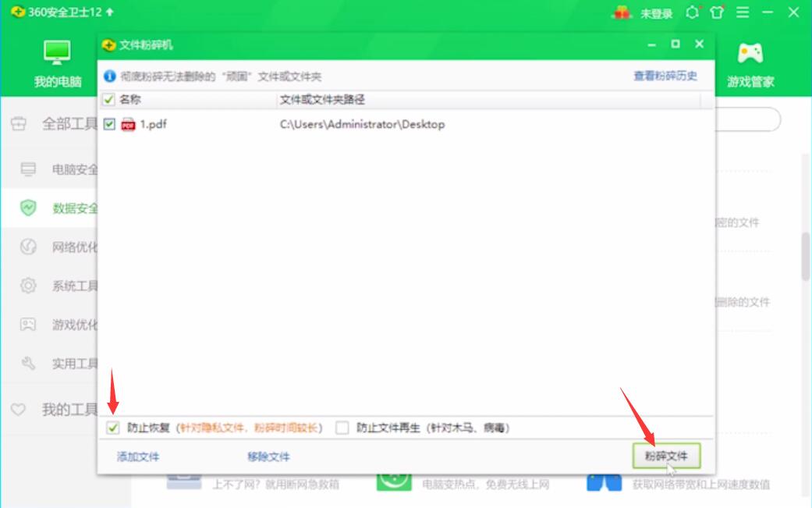
Task: Maximize the File Shredder dialog
Action: 675,44
